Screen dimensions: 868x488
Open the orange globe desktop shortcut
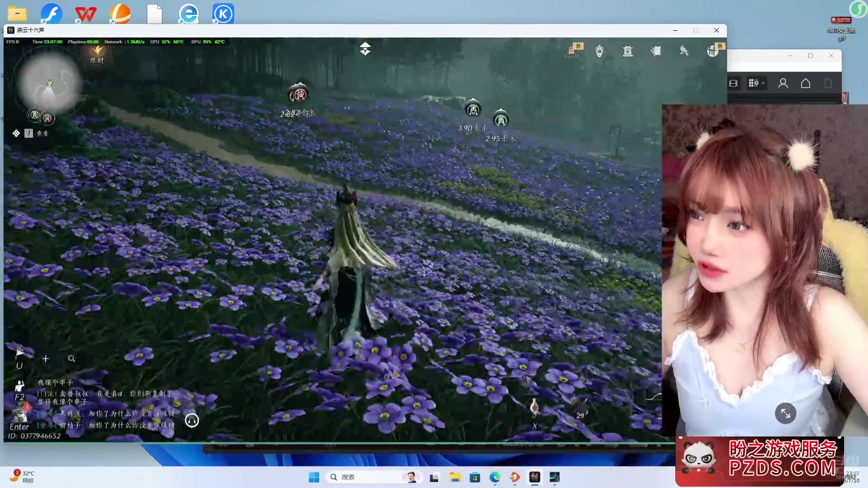tap(120, 14)
